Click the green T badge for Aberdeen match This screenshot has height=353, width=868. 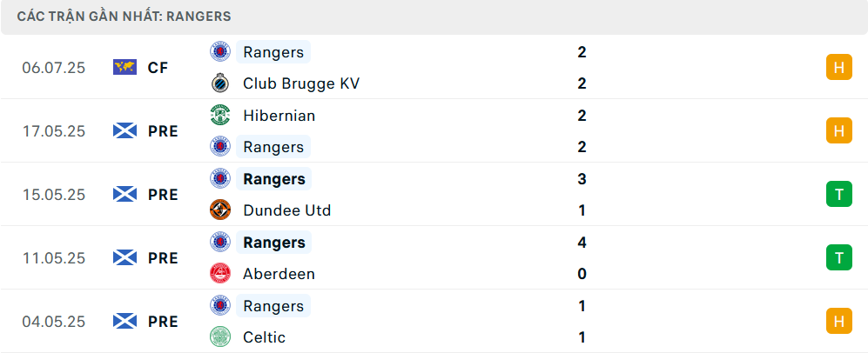(839, 258)
